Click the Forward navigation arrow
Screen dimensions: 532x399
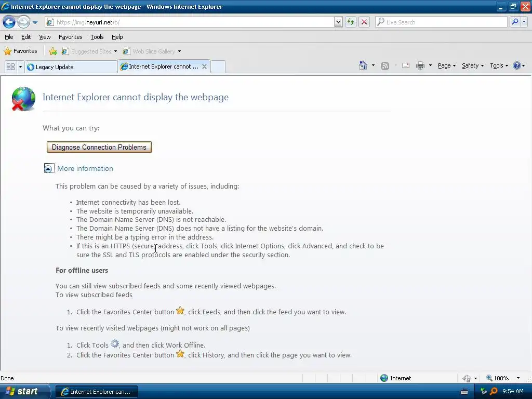[23, 22]
